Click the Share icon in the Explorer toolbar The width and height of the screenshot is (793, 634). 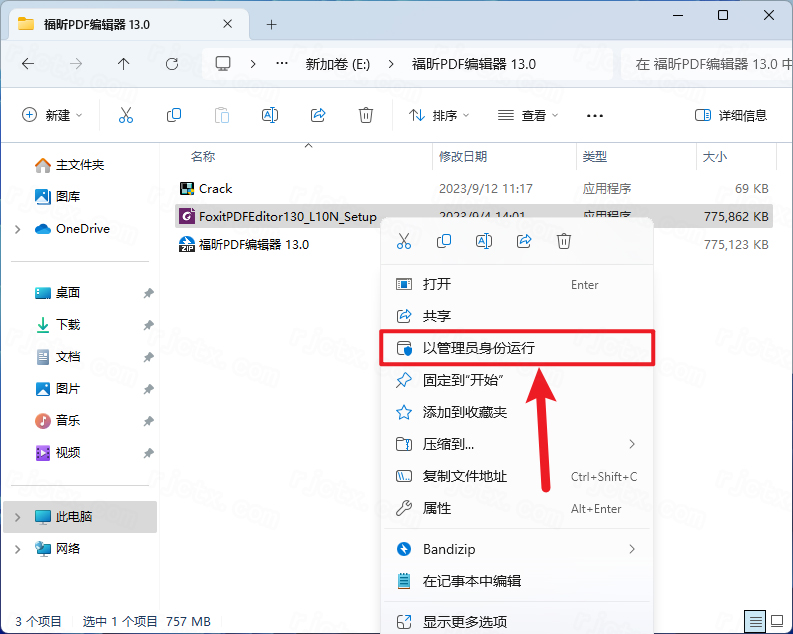tap(318, 115)
